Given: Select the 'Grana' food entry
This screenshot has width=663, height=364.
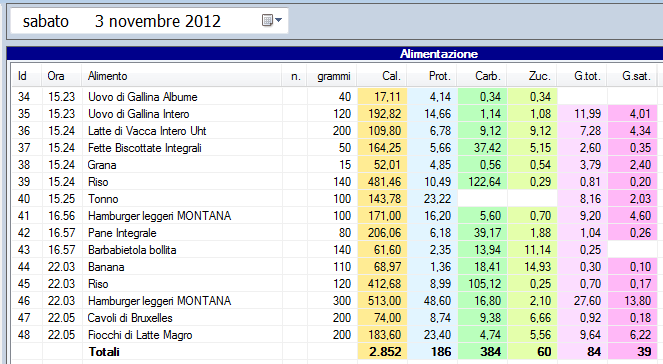Looking at the screenshot, I should pos(335,164).
